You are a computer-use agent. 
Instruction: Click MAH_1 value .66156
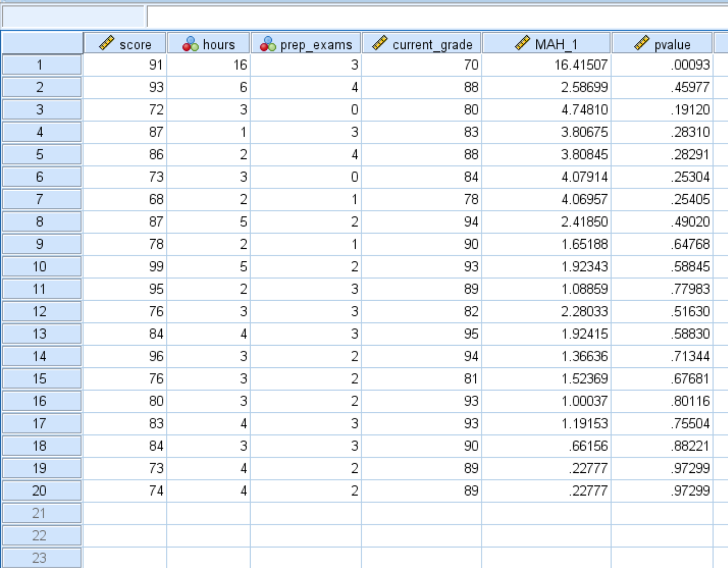tap(546, 446)
